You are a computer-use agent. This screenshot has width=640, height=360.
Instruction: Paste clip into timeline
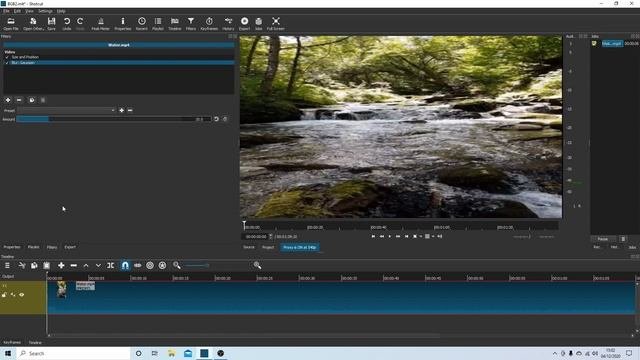(x=47, y=265)
